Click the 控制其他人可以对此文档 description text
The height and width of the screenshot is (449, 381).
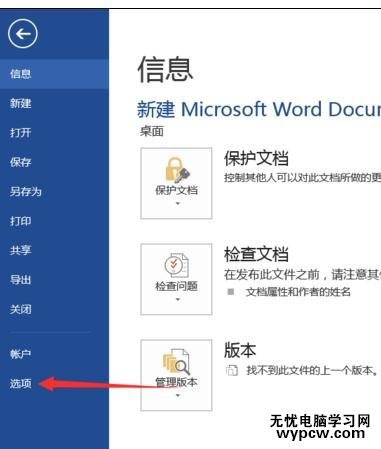(x=302, y=178)
